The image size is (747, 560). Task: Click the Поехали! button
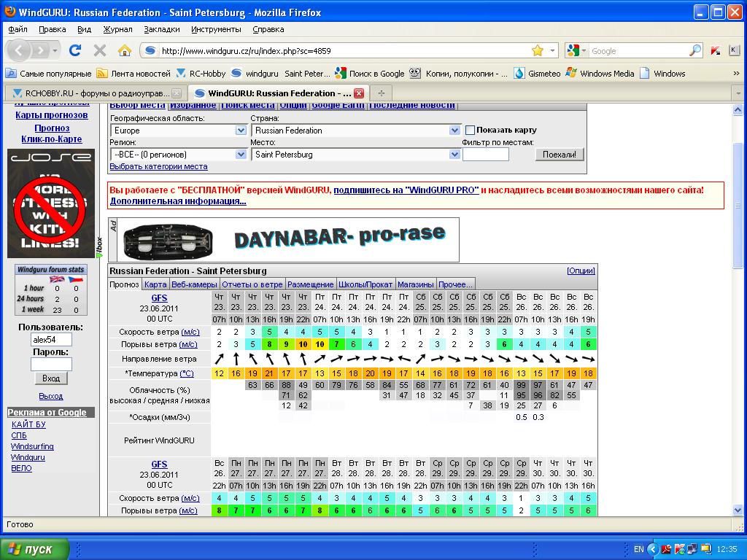560,155
